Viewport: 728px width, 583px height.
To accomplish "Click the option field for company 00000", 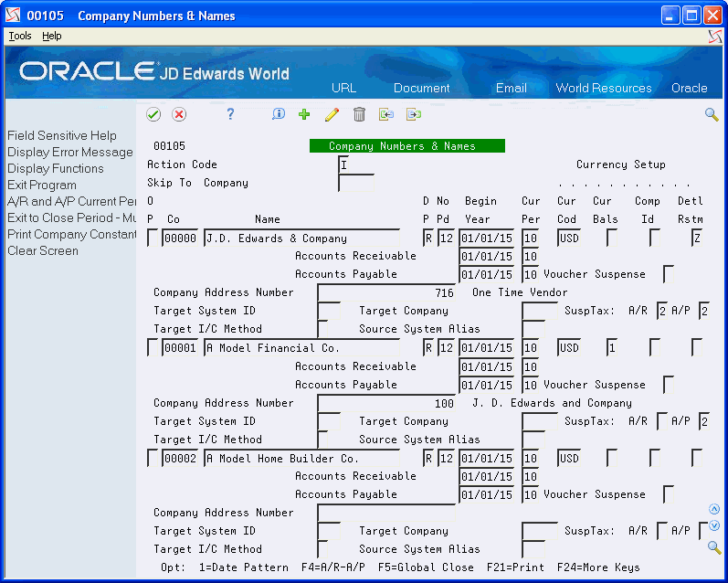I will (x=153, y=238).
